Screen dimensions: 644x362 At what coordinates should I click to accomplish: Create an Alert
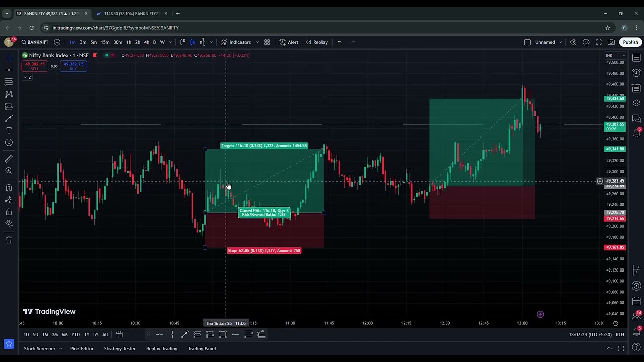289,42
